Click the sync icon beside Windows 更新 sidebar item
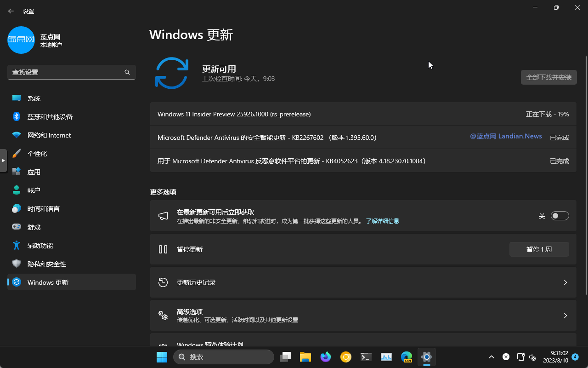The height and width of the screenshot is (368, 588). point(17,282)
